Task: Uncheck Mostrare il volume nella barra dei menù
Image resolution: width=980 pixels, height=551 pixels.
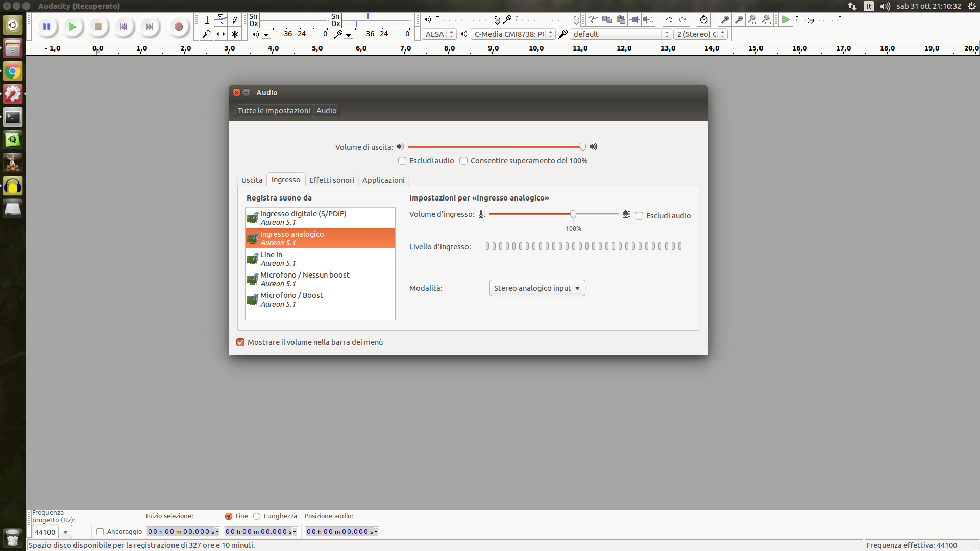Action: [240, 342]
